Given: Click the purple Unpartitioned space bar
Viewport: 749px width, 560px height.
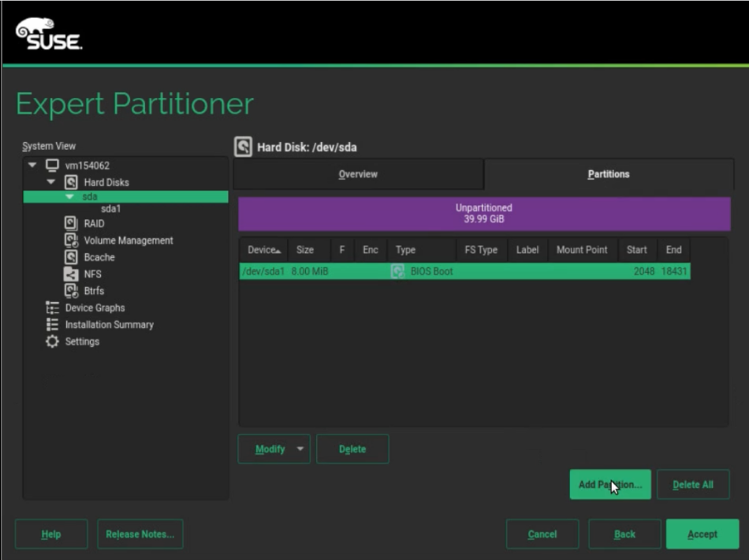Looking at the screenshot, I should pos(484,214).
